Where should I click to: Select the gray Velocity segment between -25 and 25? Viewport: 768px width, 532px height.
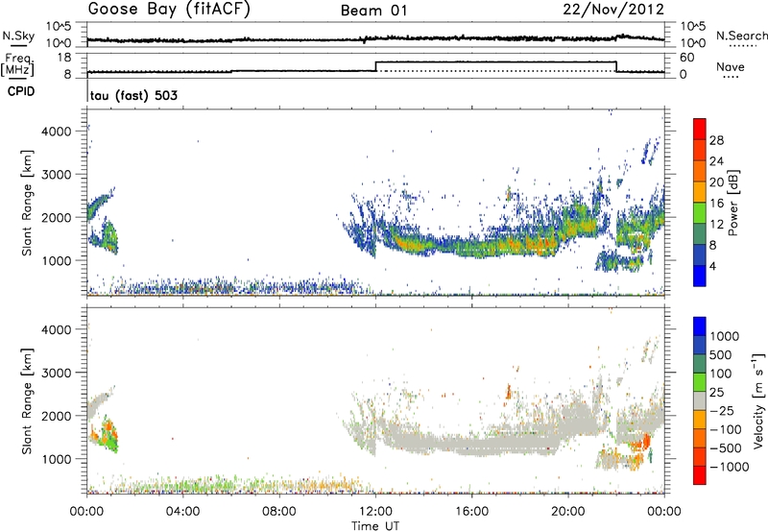coord(700,400)
